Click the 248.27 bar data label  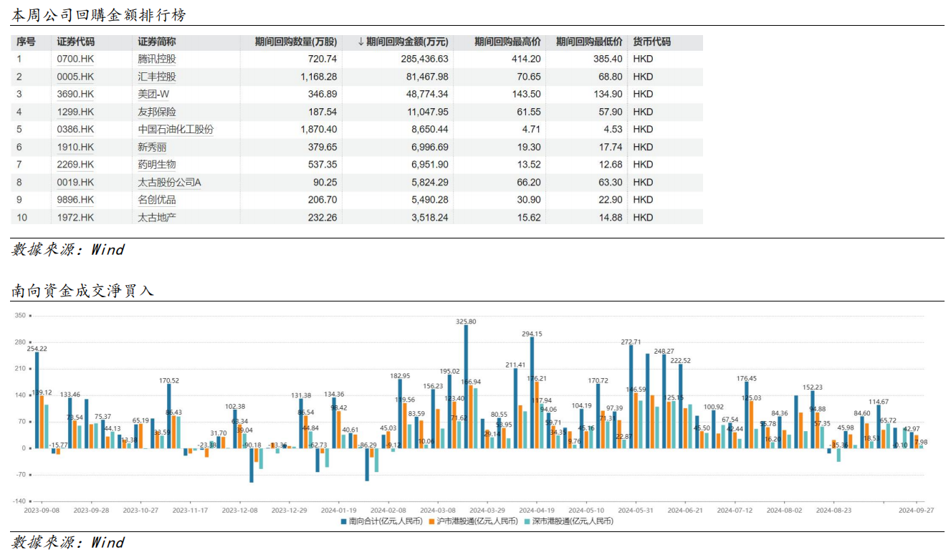664,351
